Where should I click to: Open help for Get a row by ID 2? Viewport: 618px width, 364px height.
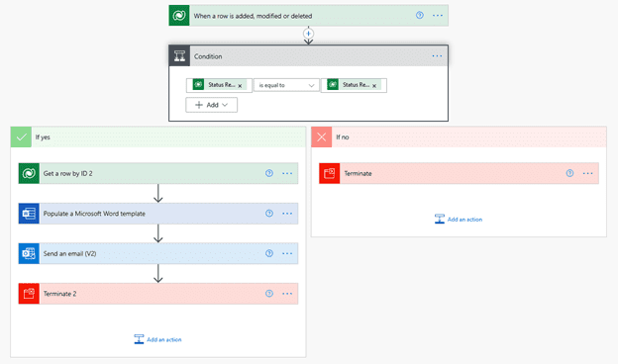[269, 173]
